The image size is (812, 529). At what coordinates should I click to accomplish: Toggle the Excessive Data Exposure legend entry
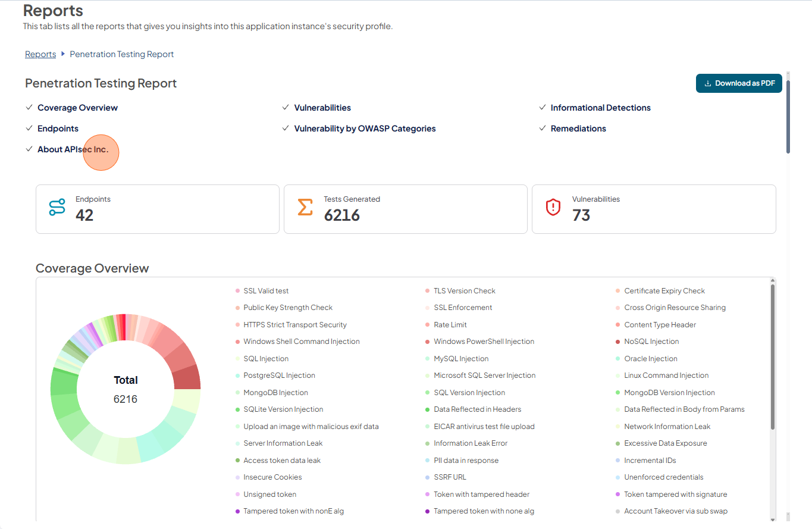661,443
